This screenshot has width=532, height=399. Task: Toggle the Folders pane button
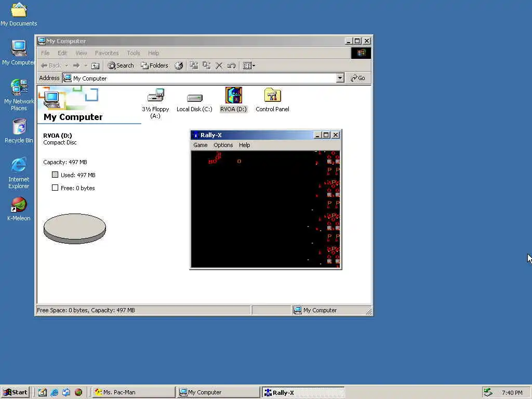point(155,65)
